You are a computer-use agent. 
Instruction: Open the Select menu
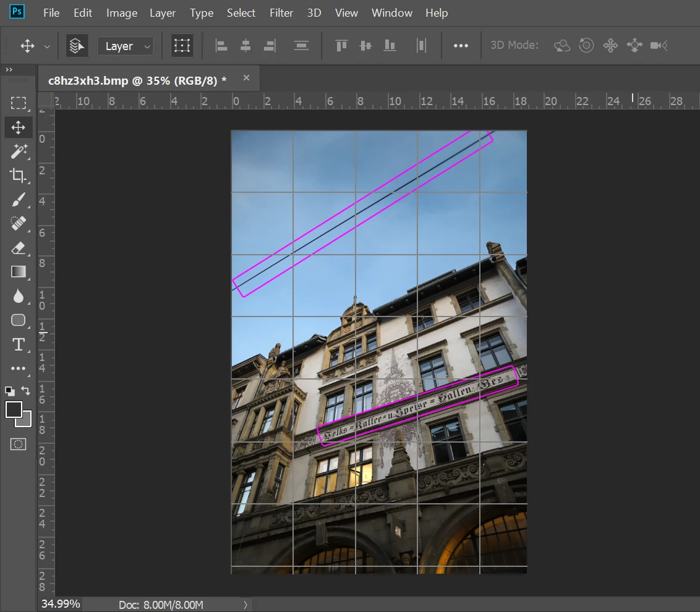(241, 13)
